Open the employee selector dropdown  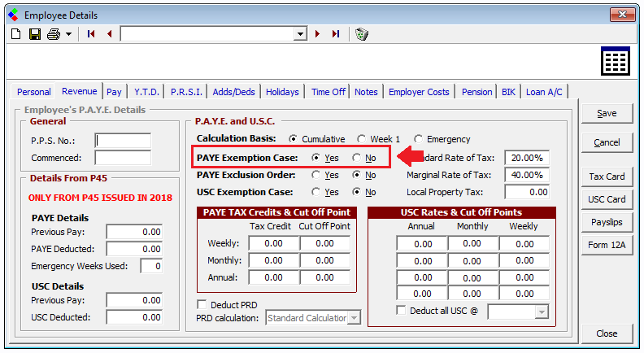[300, 34]
